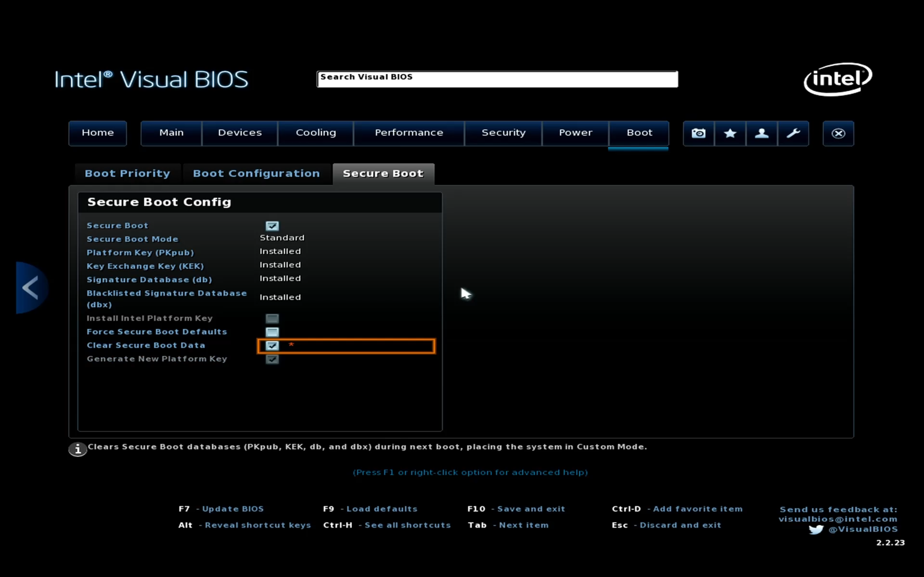Click the info icon beside help text
This screenshot has width=924, height=577.
point(78,449)
